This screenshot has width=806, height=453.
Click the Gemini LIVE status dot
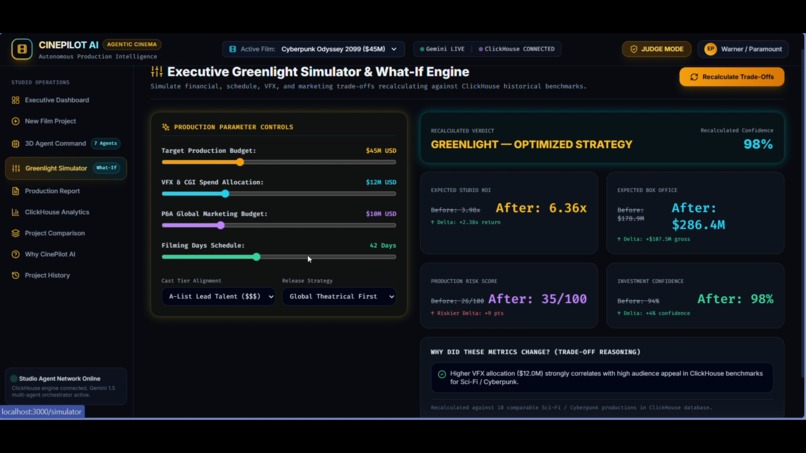click(x=422, y=49)
